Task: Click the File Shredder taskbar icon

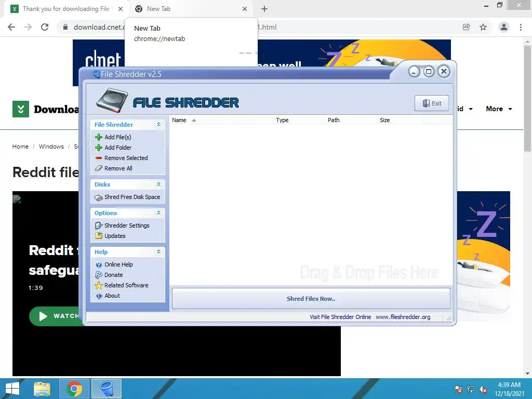Action: tap(107, 389)
